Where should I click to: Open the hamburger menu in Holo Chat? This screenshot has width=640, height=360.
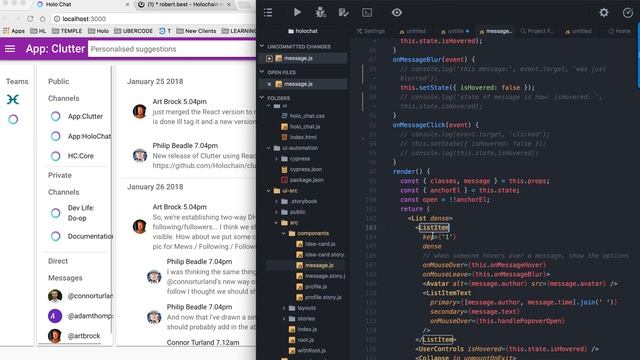pos(10,49)
